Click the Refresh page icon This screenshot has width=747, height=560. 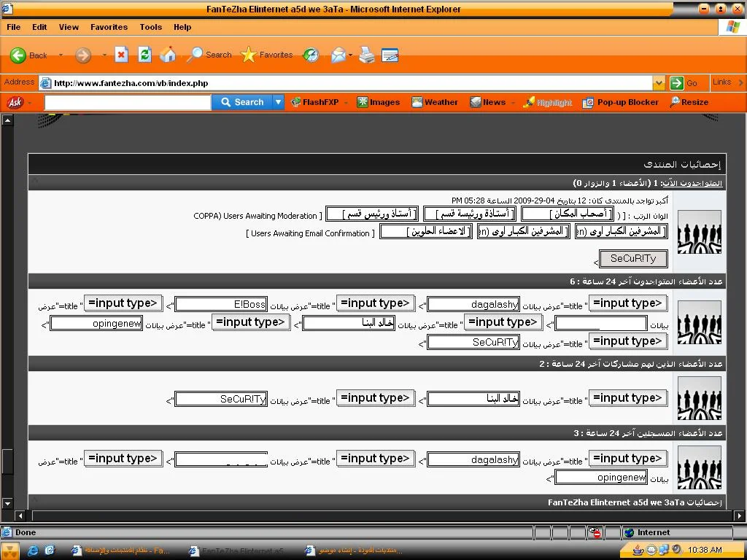[144, 55]
